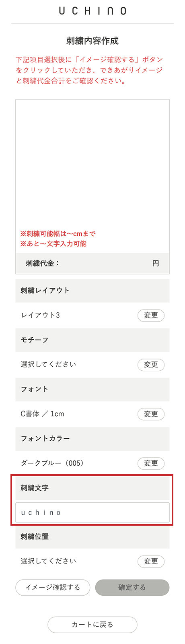Screen dimensions: 185x644
Task: Change the フォント setting with 変更
Action: pos(151,414)
